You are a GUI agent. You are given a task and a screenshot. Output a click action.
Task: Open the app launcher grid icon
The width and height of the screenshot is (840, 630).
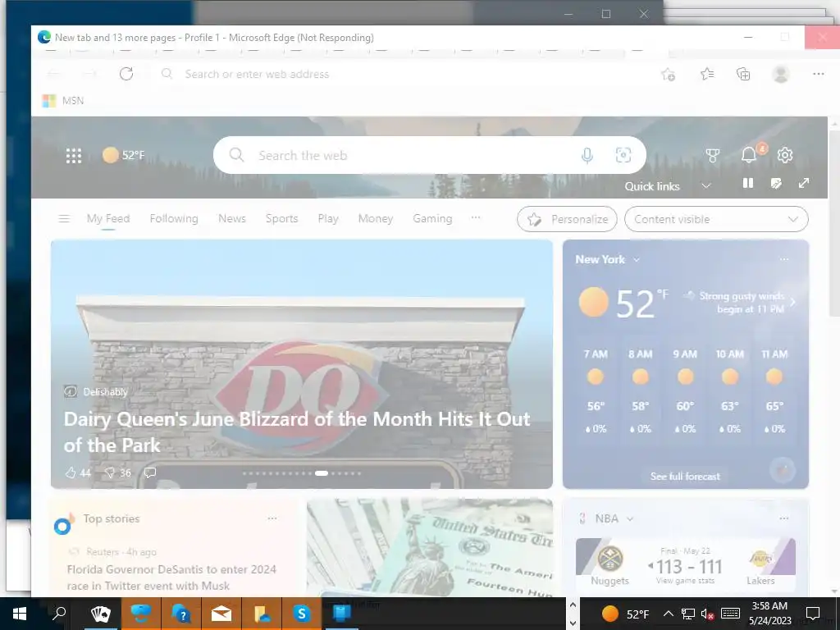[73, 155]
